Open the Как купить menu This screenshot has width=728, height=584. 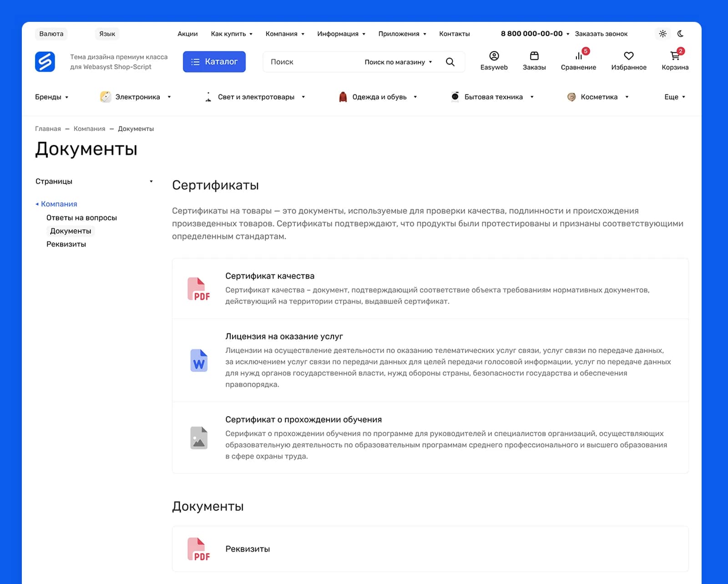tap(232, 34)
